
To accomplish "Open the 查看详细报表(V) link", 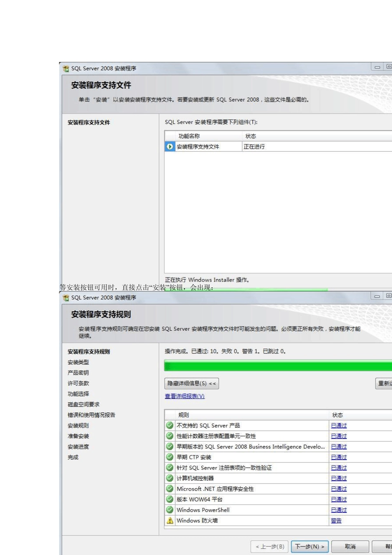I will (x=185, y=396).
